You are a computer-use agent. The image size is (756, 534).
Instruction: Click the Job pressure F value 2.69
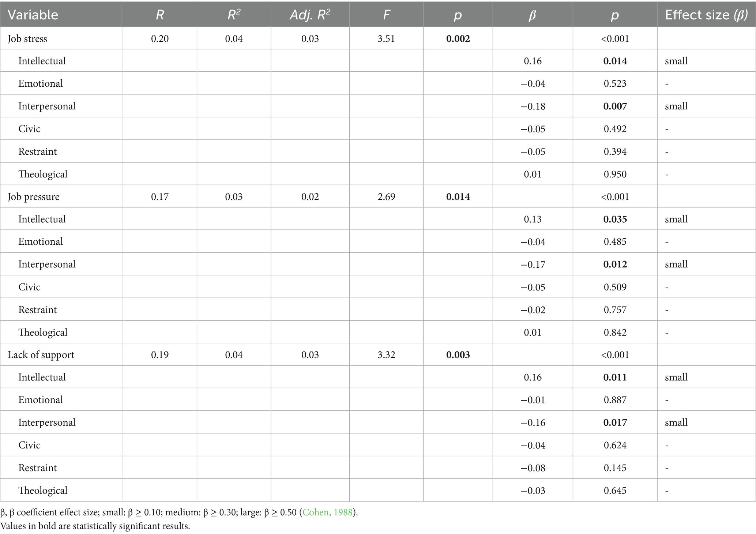click(x=386, y=196)
